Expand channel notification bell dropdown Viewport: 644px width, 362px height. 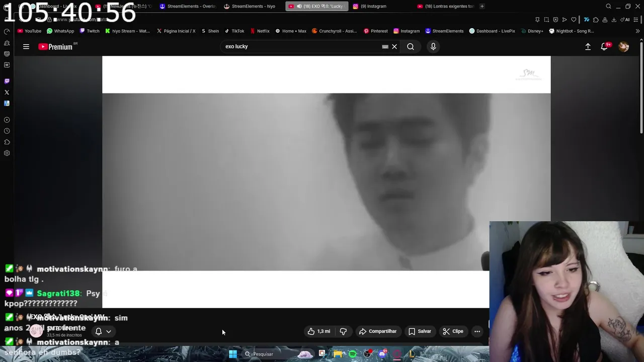(x=103, y=331)
